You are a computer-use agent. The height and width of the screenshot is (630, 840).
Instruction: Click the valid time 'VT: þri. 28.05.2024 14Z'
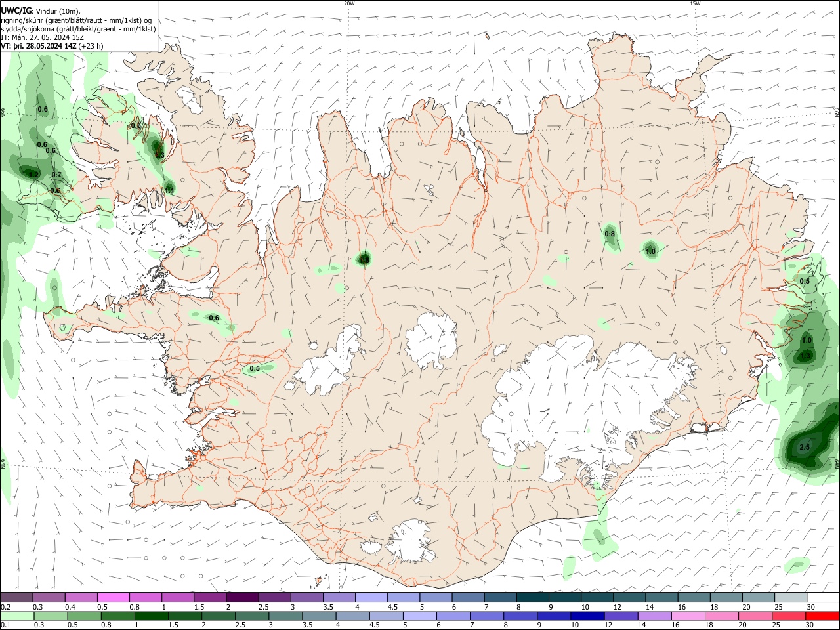(39, 46)
